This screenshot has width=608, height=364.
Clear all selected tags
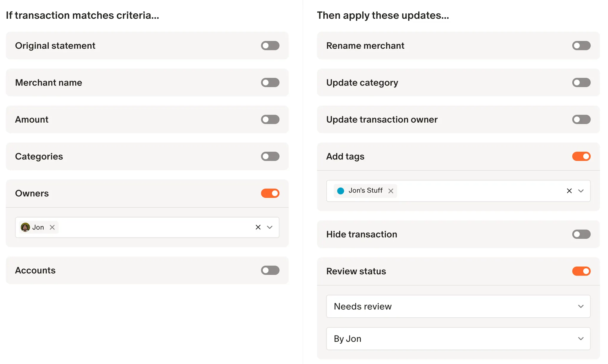click(569, 191)
